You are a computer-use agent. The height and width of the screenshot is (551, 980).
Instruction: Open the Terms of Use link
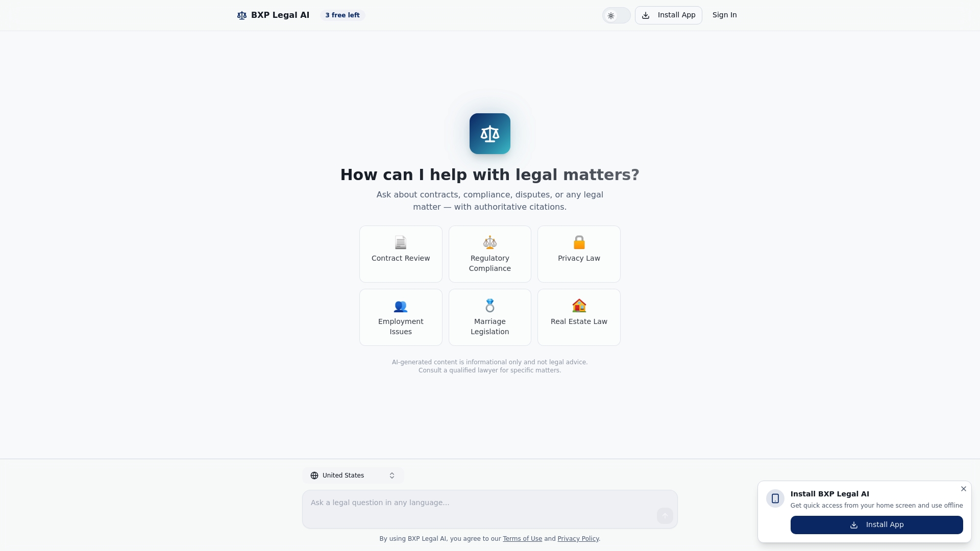tap(522, 539)
